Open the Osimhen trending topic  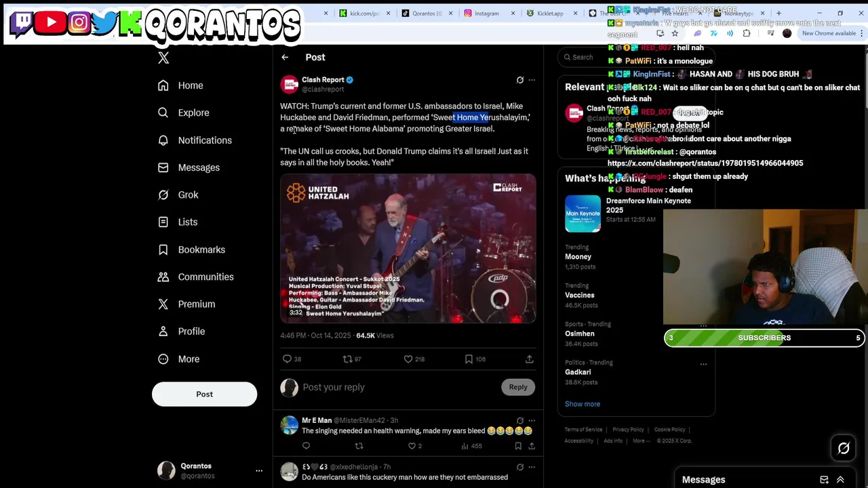(579, 333)
